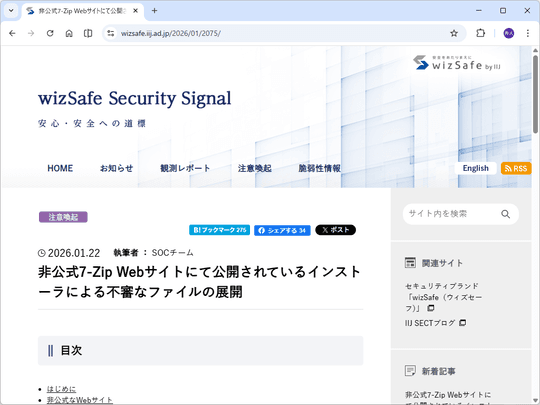The width and height of the screenshot is (540, 405).
Task: Click the browser forward arrow
Action: [31, 33]
